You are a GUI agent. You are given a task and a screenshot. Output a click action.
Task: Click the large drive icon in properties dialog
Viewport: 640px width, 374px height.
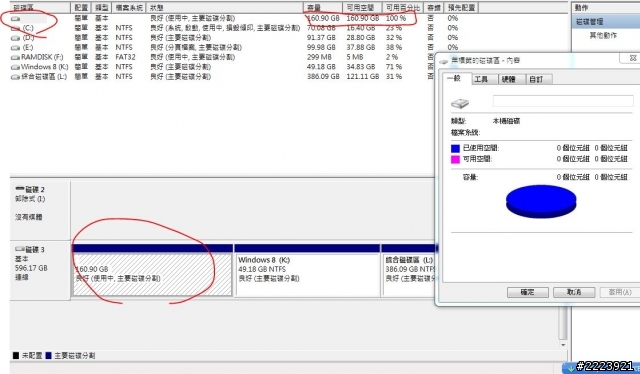coord(460,103)
